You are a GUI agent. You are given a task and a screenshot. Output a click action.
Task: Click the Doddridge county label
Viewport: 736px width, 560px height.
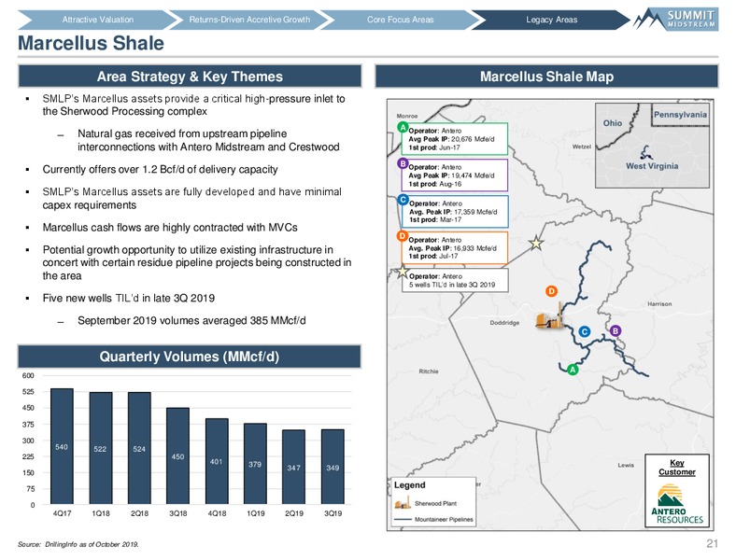pyautogui.click(x=504, y=323)
